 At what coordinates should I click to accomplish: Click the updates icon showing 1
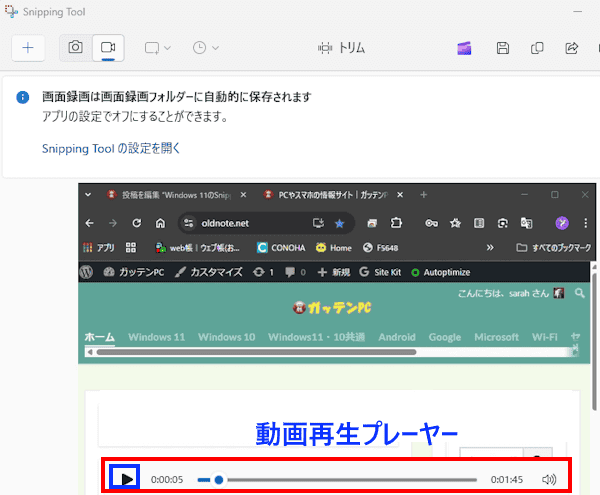[263, 272]
